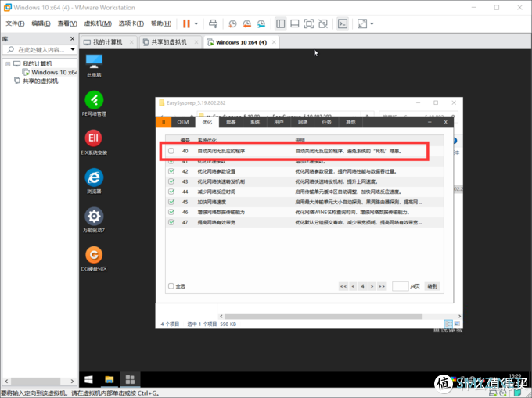This screenshot has width=532, height=398.
Task: Switch Explorer to details view icon
Action: click(x=448, y=324)
